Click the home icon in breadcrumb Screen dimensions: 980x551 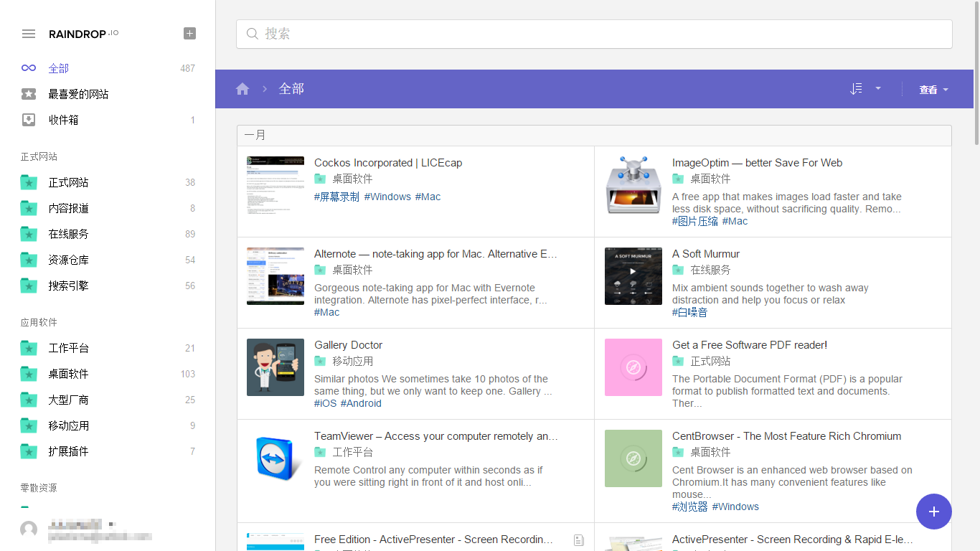pyautogui.click(x=242, y=89)
